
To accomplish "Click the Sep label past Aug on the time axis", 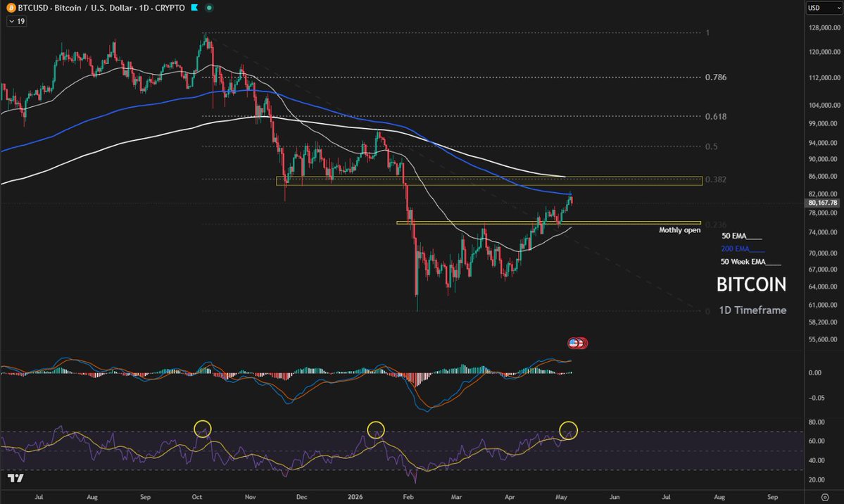I will (x=772, y=497).
